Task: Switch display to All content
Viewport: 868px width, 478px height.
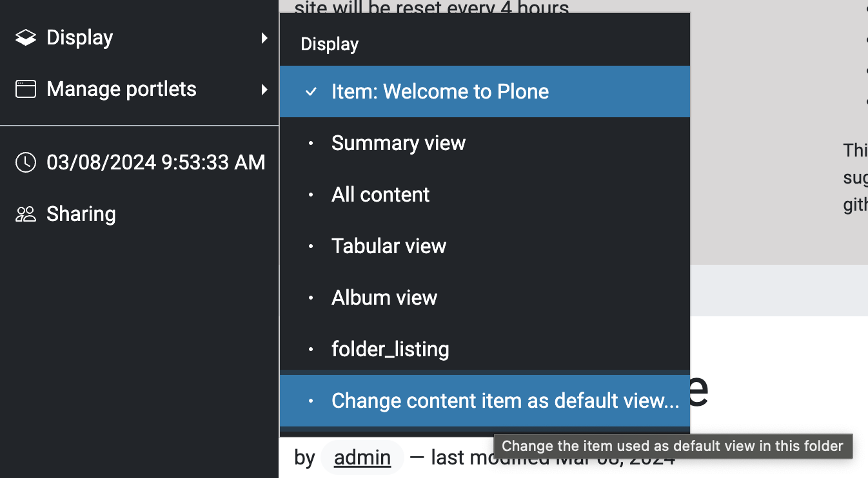Action: 485,195
